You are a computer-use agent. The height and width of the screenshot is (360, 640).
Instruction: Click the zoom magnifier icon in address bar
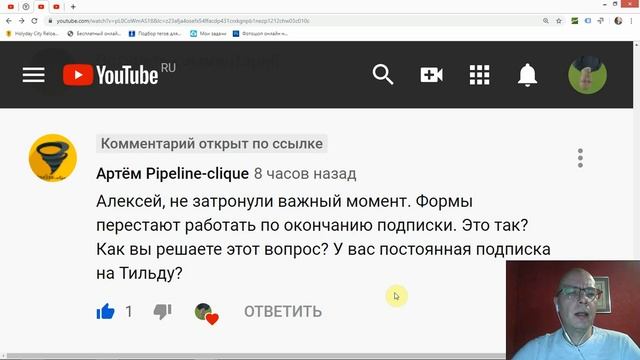click(546, 21)
